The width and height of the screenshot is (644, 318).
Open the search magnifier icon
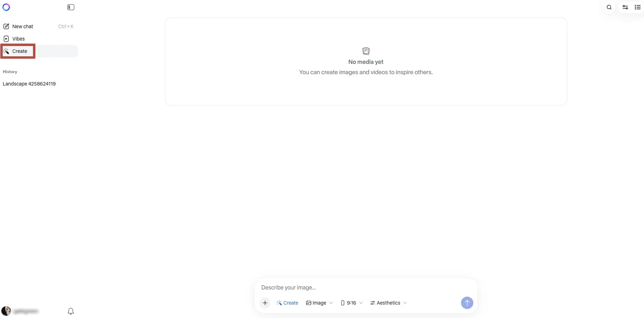(609, 7)
